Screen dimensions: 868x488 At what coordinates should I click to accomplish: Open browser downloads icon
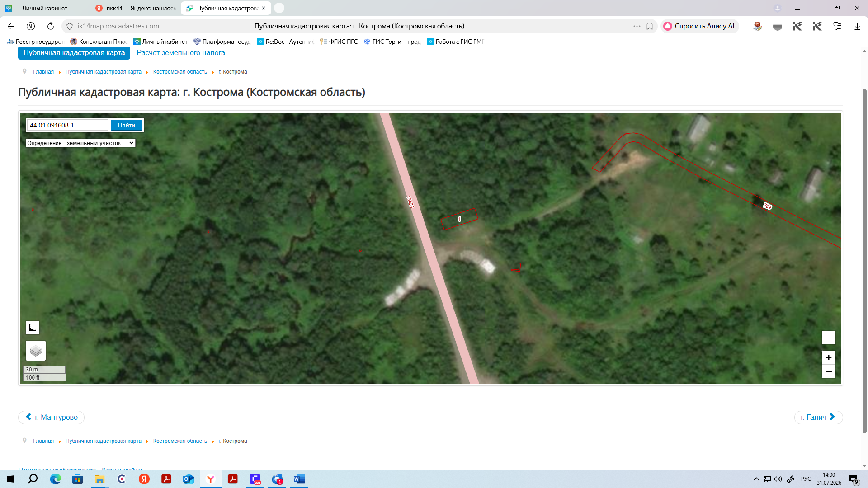pos(857,26)
